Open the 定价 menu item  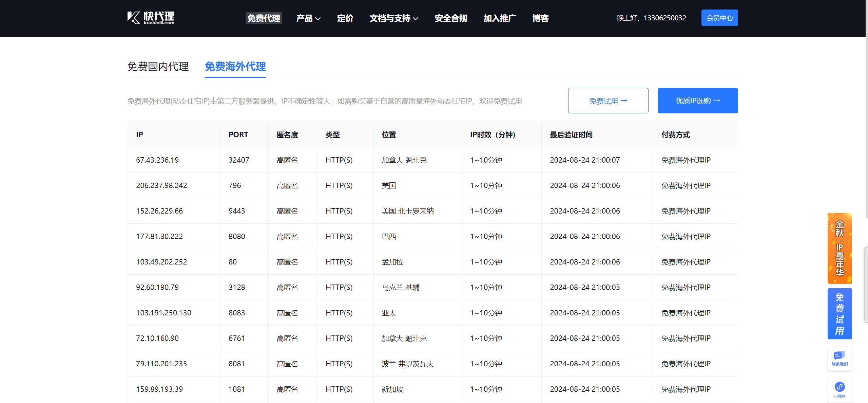[x=345, y=18]
